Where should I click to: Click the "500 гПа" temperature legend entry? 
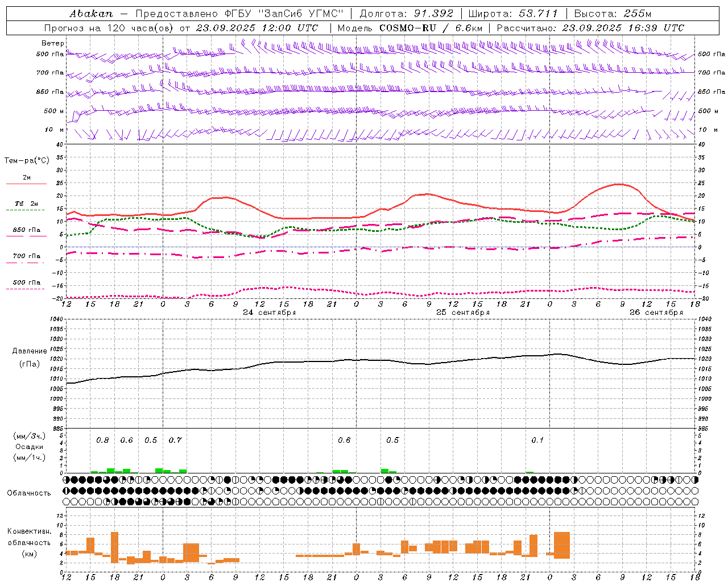coord(27,282)
